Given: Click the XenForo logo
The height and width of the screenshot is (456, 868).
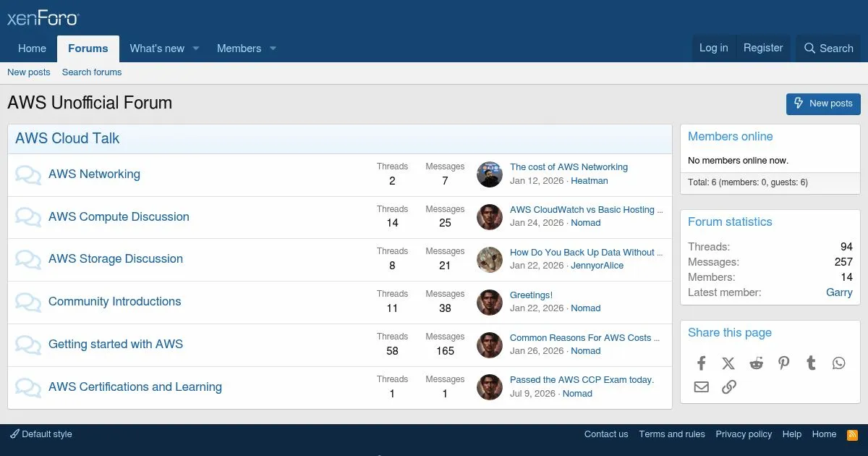Looking at the screenshot, I should point(43,17).
